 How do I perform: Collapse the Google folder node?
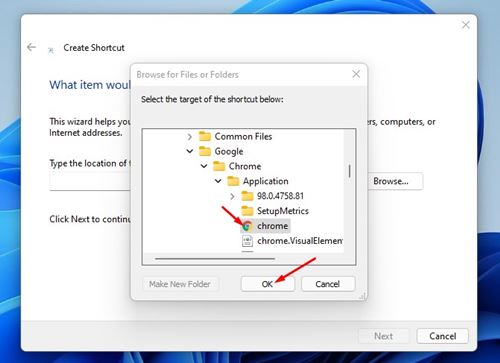190,151
